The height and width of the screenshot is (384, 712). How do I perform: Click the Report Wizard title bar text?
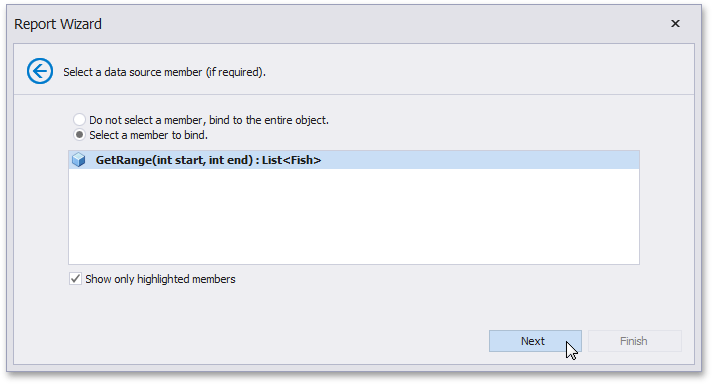tap(58, 24)
